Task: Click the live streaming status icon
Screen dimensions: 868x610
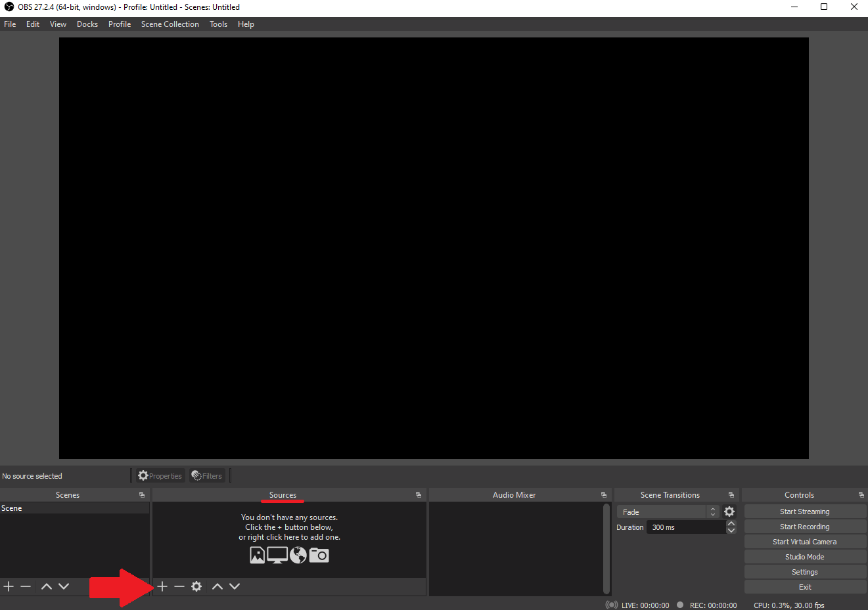Action: click(612, 605)
